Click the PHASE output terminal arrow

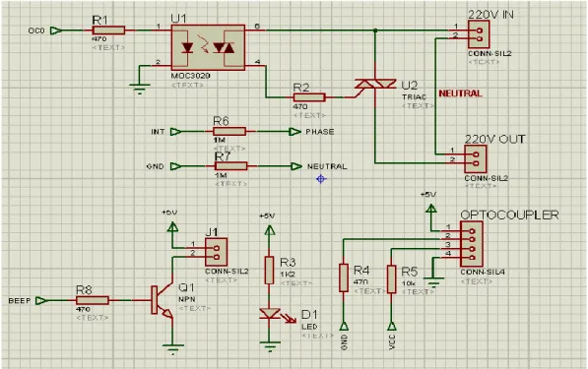point(295,132)
